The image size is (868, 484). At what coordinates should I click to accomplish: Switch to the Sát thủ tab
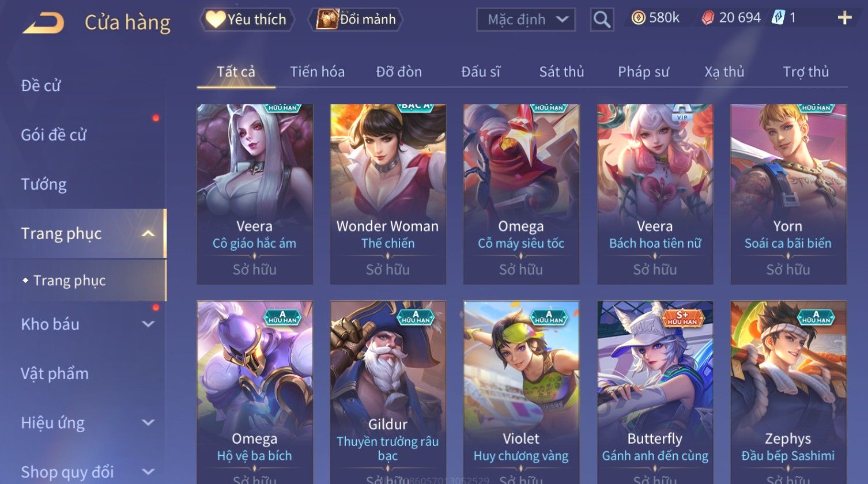[x=561, y=72]
